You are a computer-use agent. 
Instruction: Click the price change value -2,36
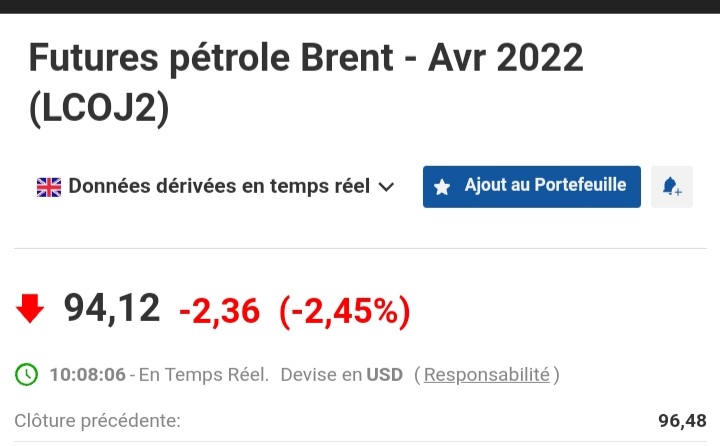[219, 312]
